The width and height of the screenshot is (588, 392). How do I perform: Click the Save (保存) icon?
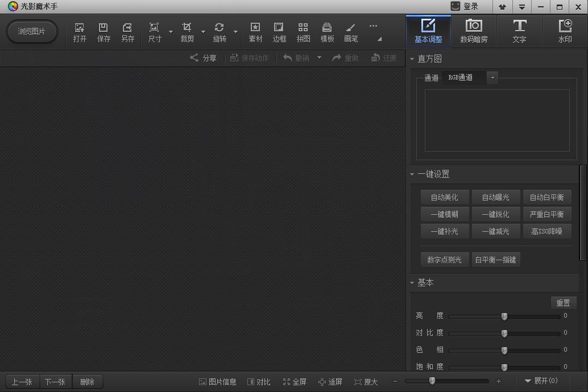[x=103, y=32]
